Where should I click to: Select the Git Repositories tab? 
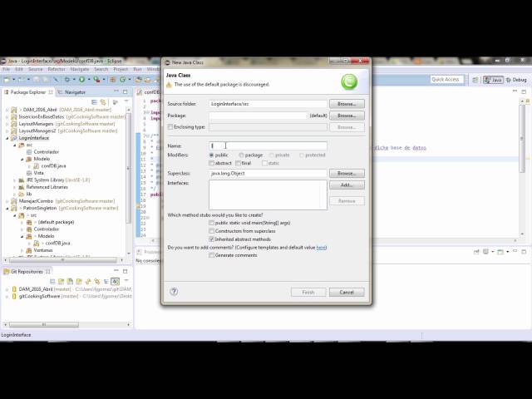pos(27,272)
